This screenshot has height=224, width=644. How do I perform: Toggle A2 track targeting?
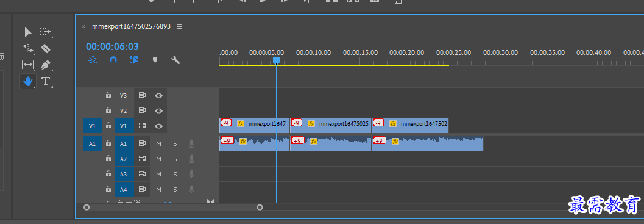(124, 159)
